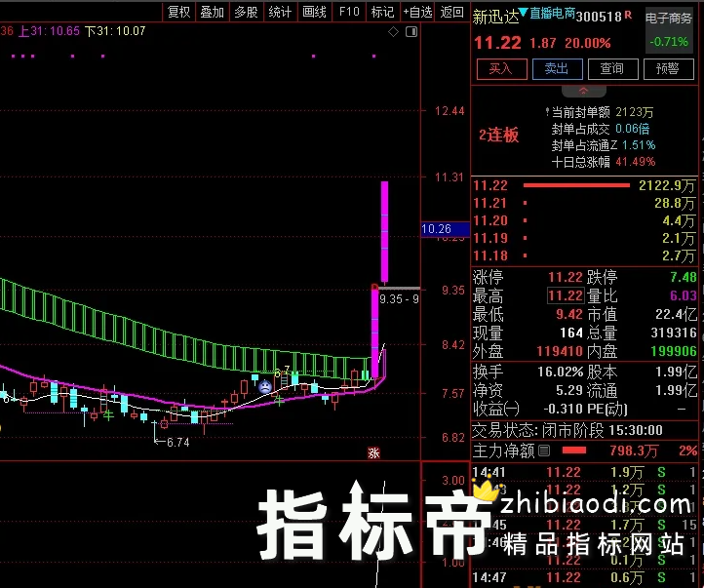
Task: Select bid price row 11.20
Action: pyautogui.click(x=584, y=220)
